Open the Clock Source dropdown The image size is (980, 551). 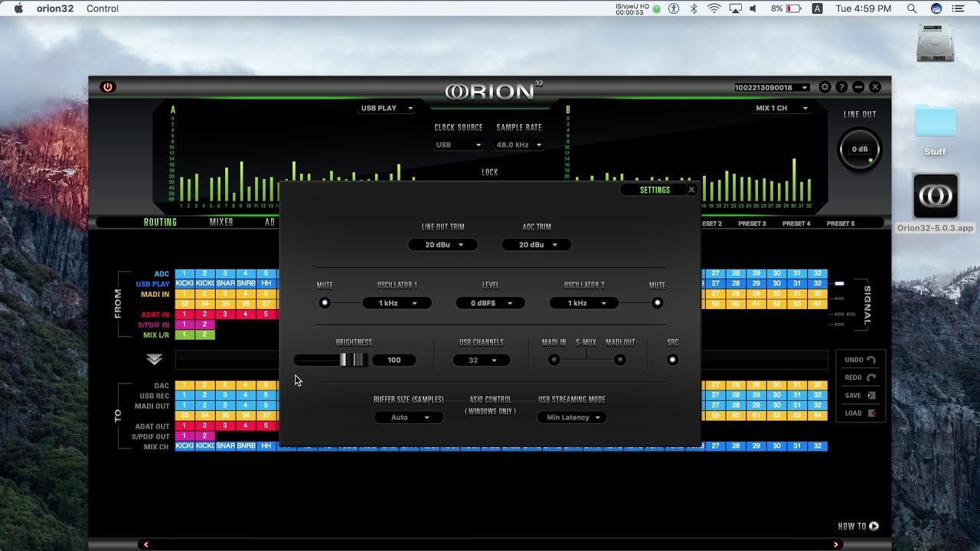click(458, 145)
